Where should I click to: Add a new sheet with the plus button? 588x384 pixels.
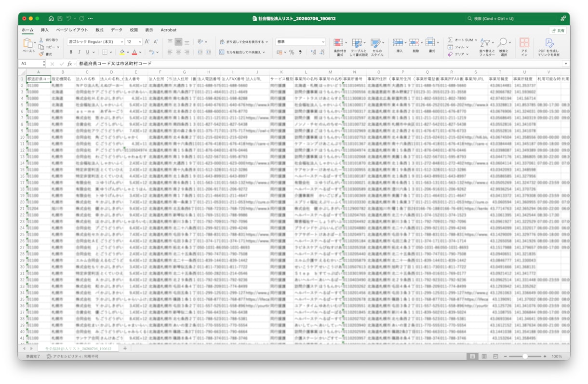(x=125, y=348)
